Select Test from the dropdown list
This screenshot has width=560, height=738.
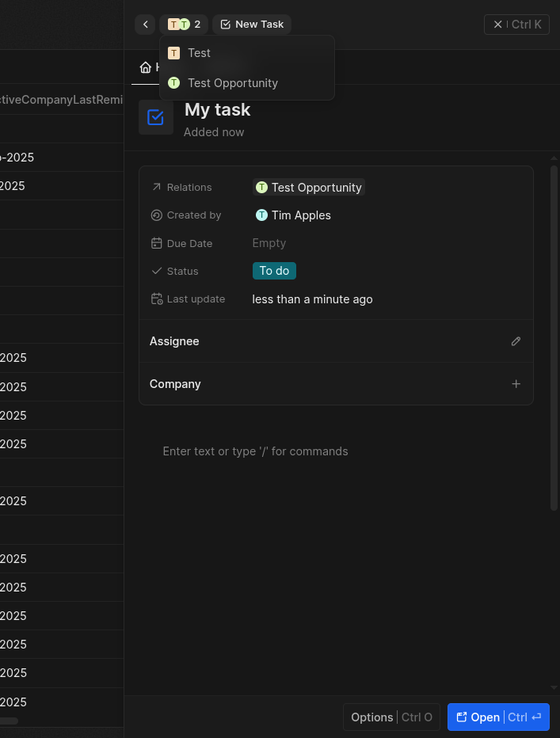[199, 53]
